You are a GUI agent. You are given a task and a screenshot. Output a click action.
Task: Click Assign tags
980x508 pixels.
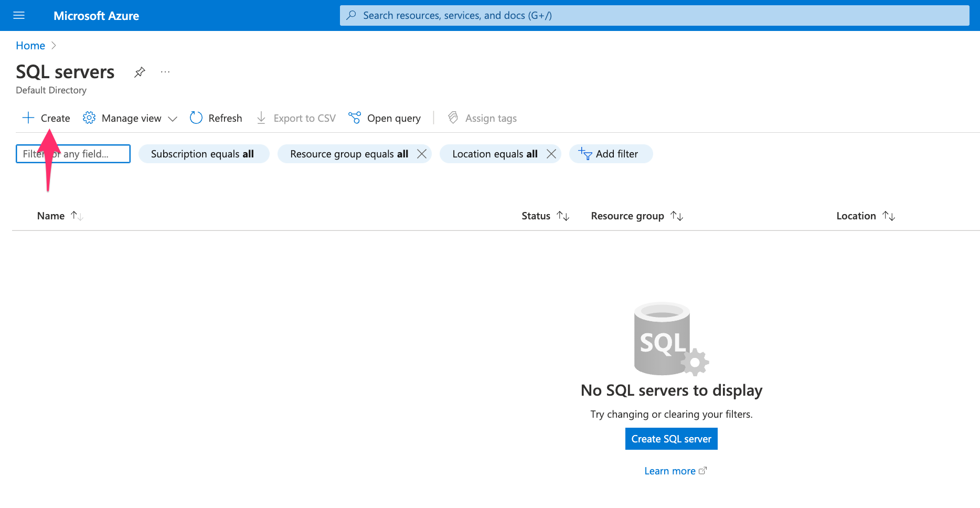(x=482, y=118)
